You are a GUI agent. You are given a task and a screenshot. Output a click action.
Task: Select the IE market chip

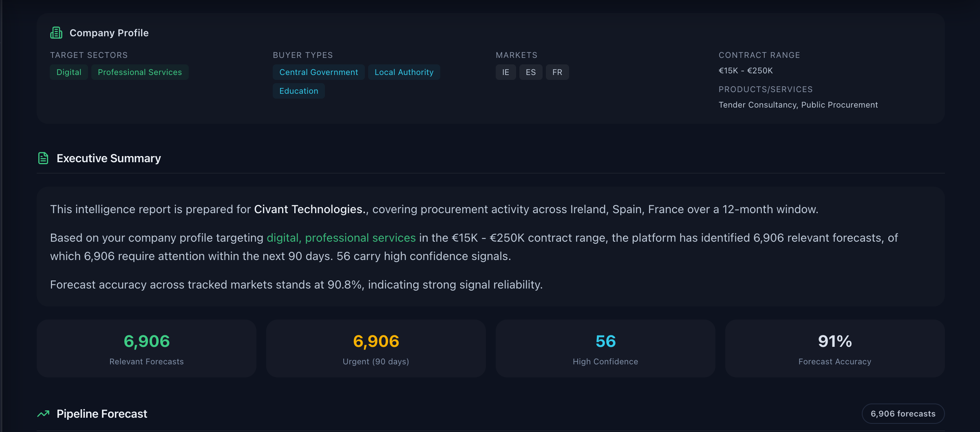pos(505,72)
